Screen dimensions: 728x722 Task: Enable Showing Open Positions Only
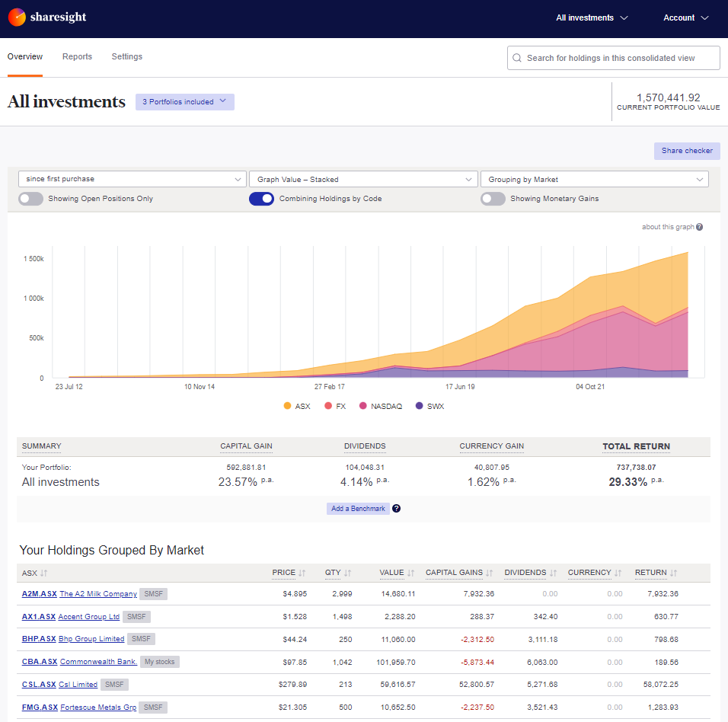(30, 198)
